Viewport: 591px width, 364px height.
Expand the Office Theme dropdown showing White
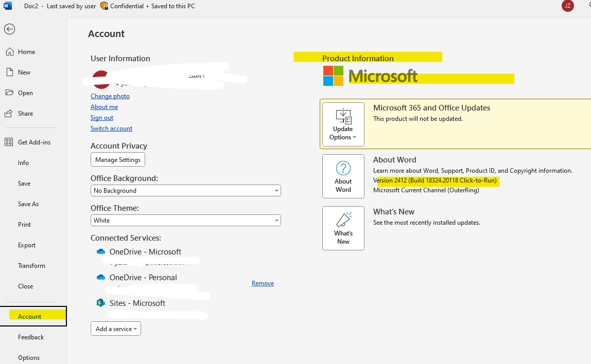point(186,220)
